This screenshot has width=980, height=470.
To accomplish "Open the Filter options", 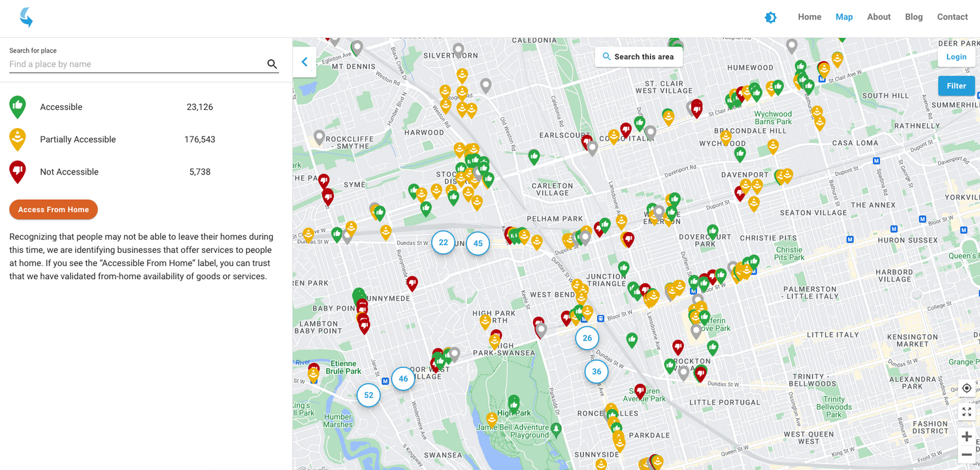I will click(x=956, y=86).
